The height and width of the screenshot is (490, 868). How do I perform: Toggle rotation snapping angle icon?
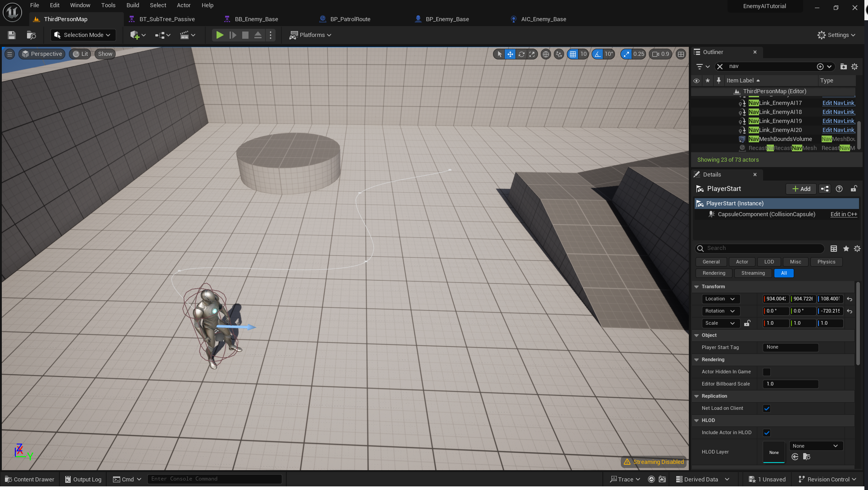pos(597,54)
